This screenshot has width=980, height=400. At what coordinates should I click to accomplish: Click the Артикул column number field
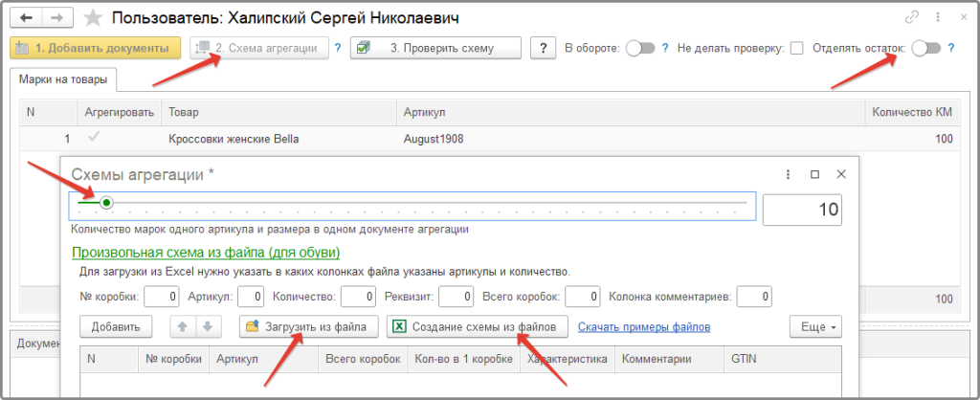pos(250,297)
